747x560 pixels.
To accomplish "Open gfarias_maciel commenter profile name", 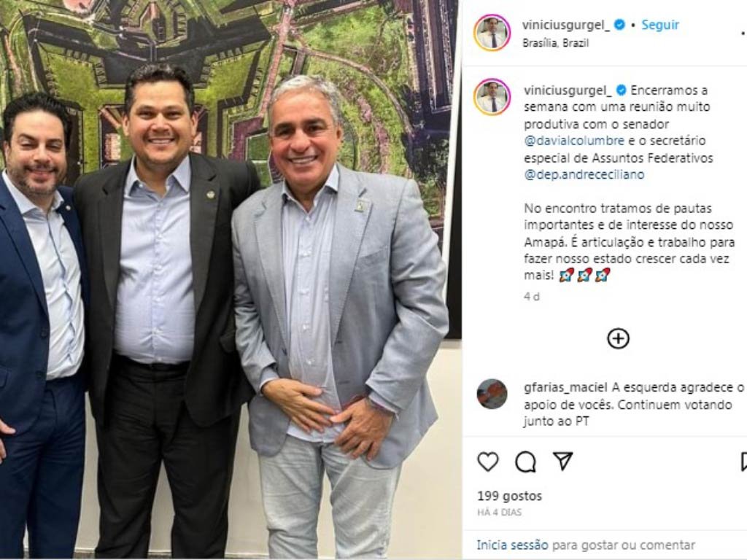I will click(565, 388).
